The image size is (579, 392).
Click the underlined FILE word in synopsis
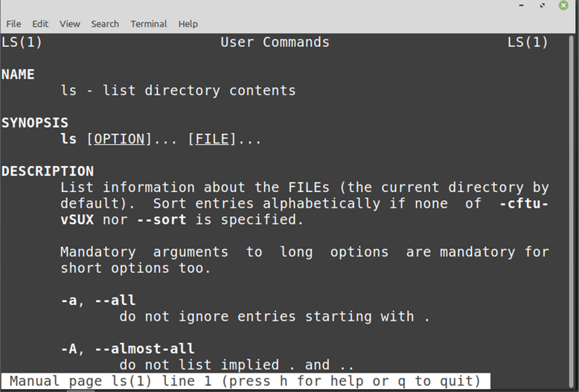pos(212,139)
